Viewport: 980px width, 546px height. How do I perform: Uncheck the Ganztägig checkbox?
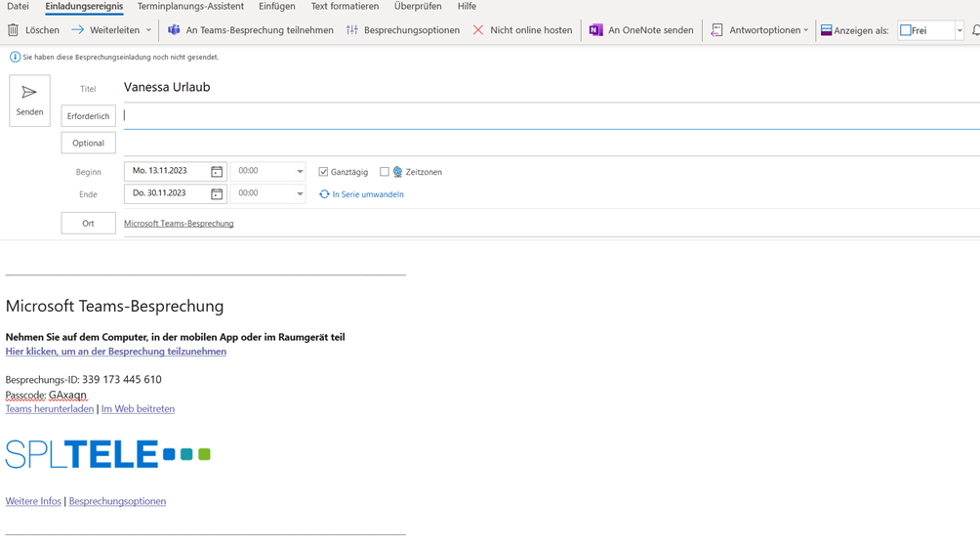point(323,171)
